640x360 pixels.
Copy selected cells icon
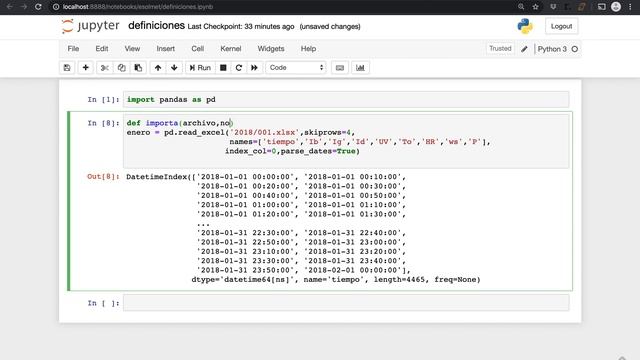click(121, 68)
